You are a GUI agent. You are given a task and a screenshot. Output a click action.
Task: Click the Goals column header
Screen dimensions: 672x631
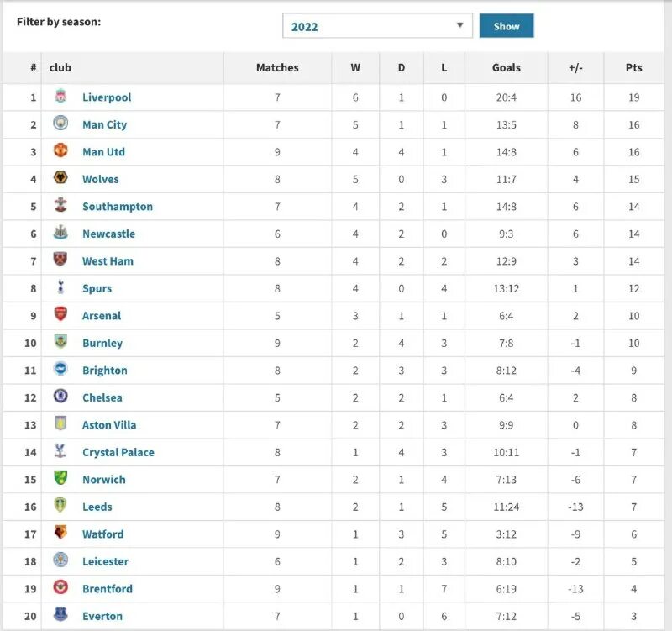coord(506,67)
